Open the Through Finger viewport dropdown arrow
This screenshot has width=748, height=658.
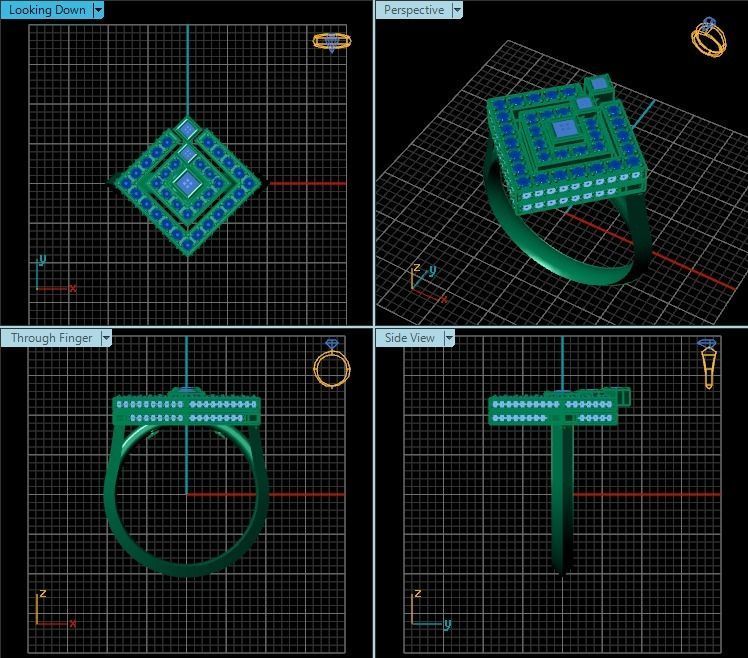pos(106,338)
